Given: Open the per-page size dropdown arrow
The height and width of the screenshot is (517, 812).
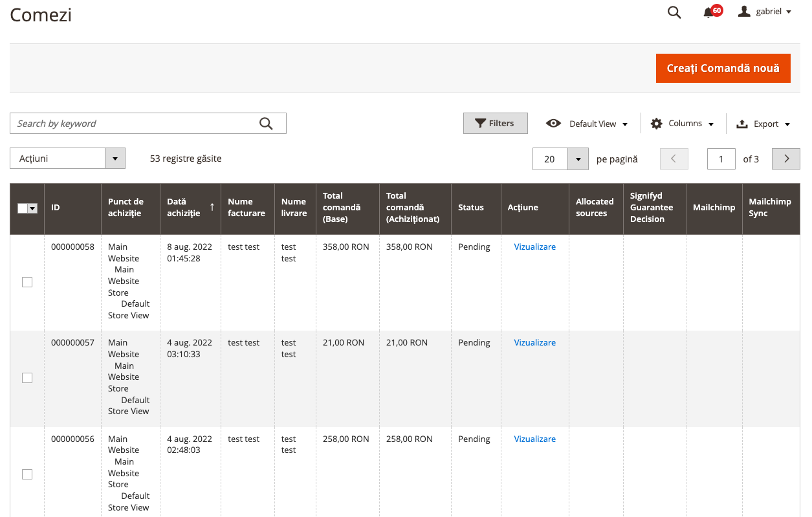Looking at the screenshot, I should click(x=578, y=159).
